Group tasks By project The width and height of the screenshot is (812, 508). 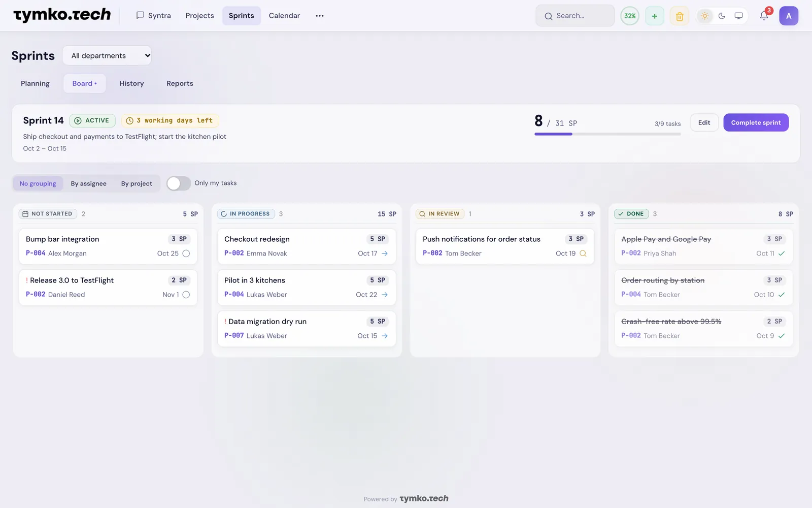point(137,183)
